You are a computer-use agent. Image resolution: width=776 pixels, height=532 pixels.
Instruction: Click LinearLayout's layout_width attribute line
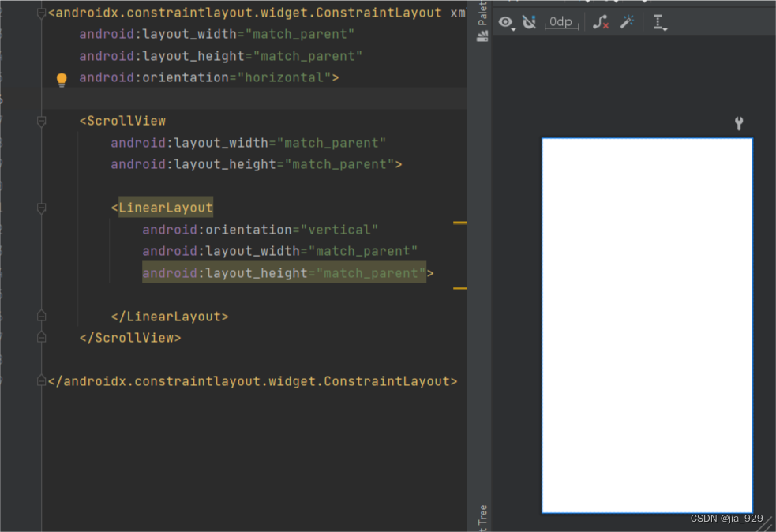(x=280, y=251)
